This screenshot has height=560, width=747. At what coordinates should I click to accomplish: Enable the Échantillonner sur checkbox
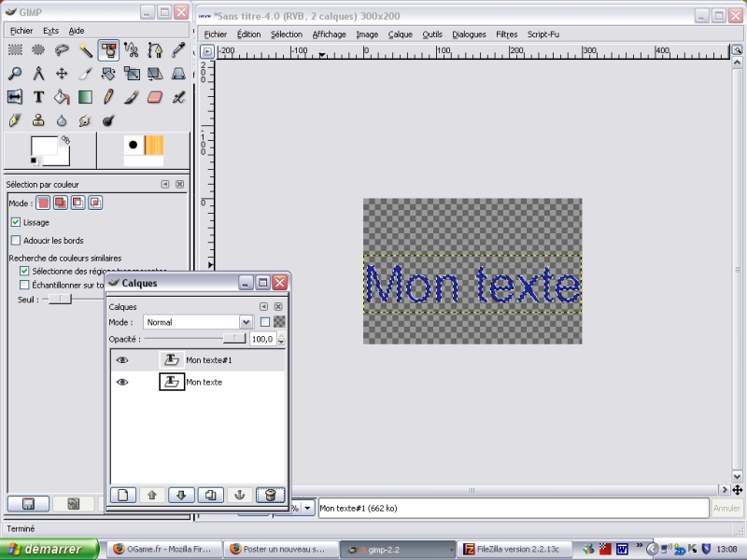click(x=24, y=285)
